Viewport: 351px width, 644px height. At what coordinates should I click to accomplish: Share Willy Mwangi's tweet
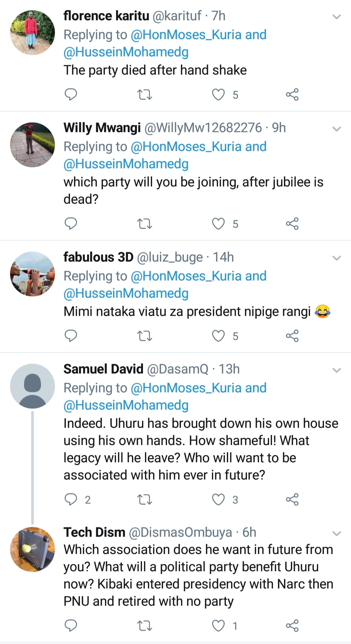coord(292,224)
